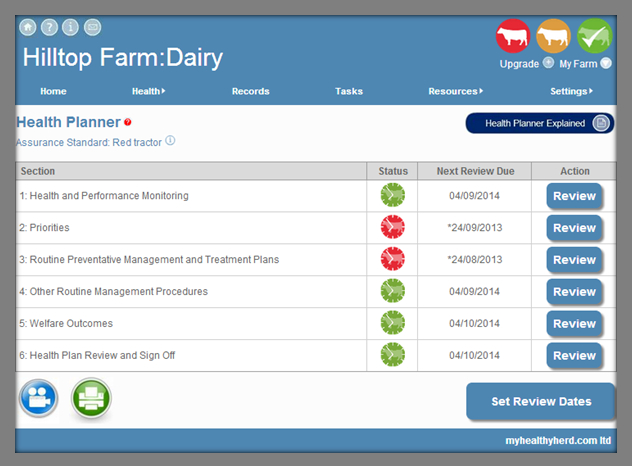632x466 pixels.
Task: Click the red help dot beside Health Planner
Action: click(128, 122)
